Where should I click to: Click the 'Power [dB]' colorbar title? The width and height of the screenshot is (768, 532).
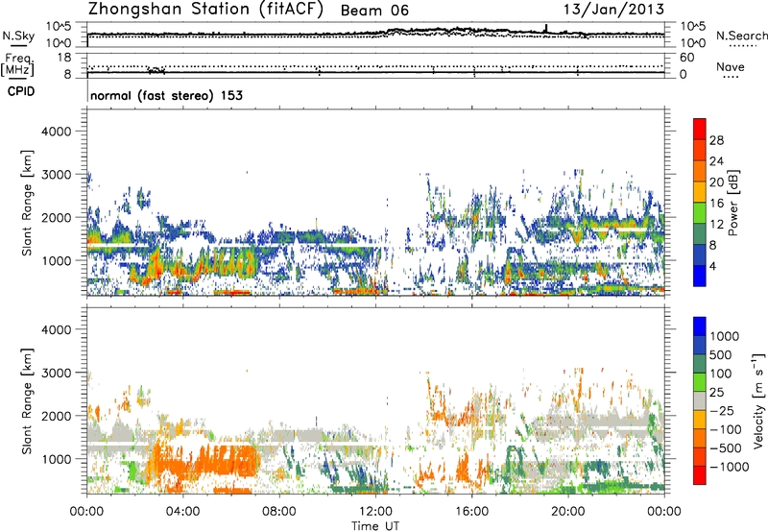(x=732, y=203)
